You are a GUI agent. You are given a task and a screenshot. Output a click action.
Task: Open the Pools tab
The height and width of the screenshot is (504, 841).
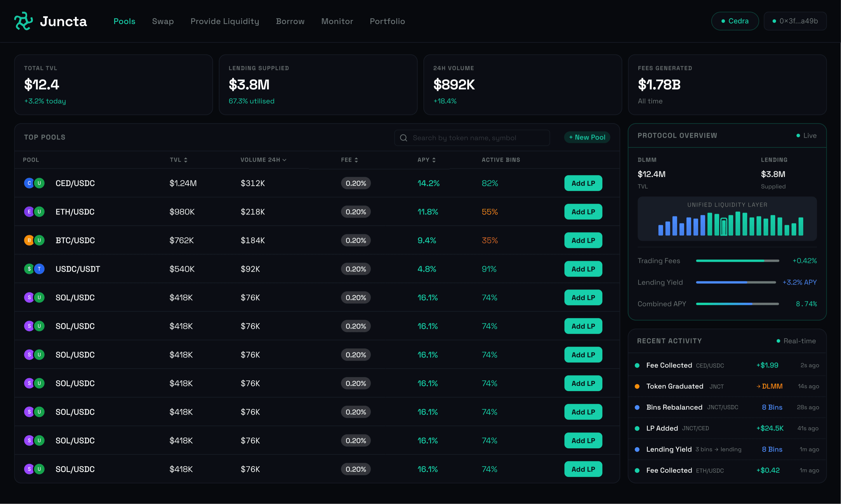pos(124,21)
